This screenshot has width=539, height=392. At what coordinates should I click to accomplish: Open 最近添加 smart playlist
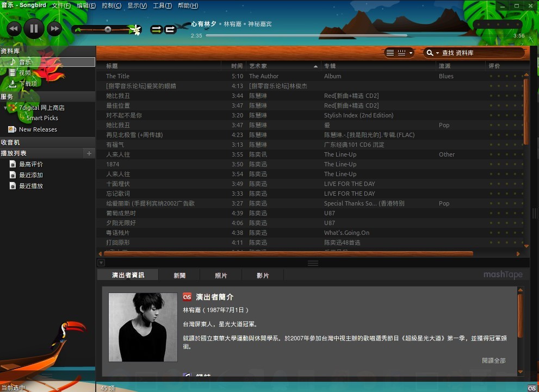click(31, 175)
